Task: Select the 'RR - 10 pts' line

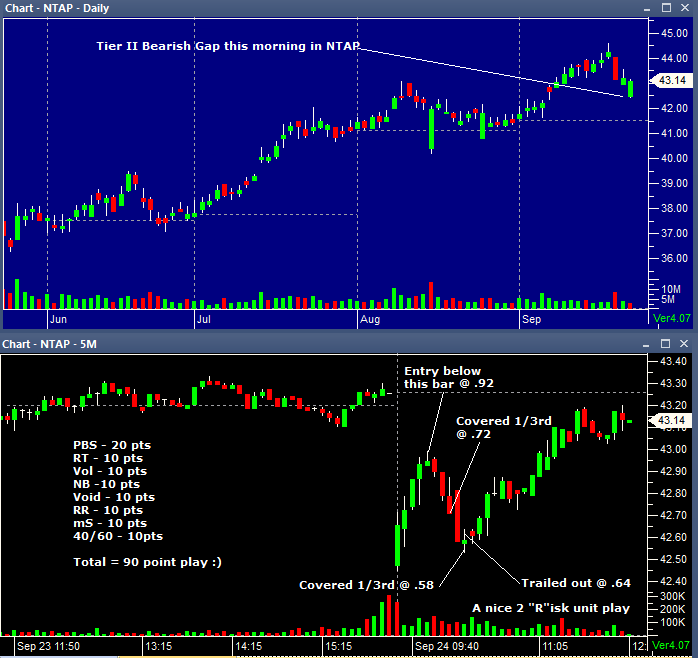Action: coord(108,510)
